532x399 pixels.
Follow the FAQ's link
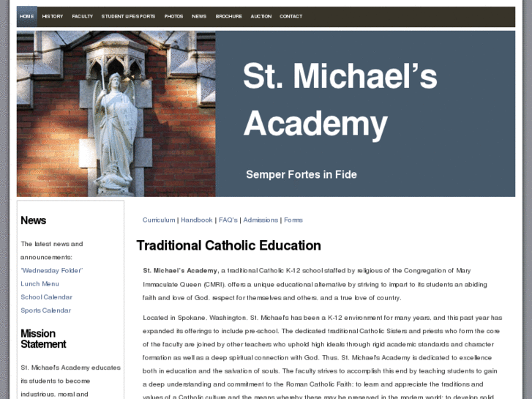[x=228, y=220]
